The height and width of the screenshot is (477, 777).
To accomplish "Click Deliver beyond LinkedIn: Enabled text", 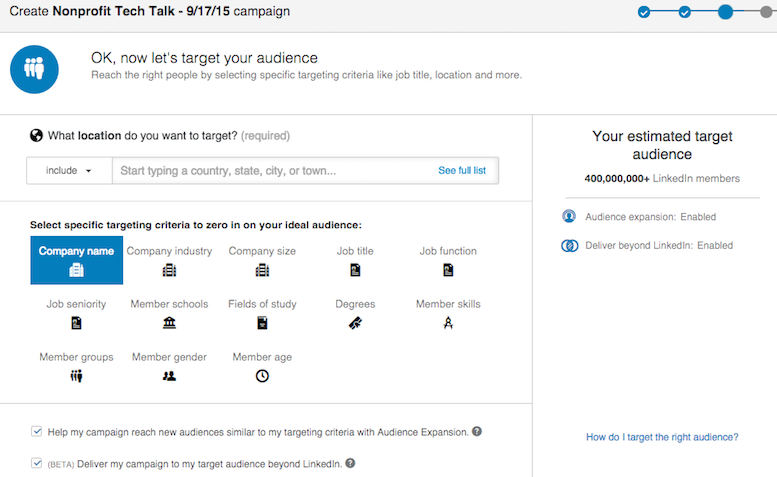I will pos(659,246).
